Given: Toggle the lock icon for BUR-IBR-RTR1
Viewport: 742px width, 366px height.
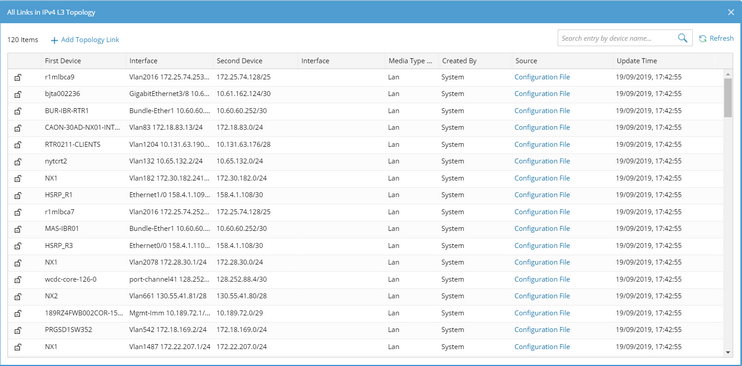Looking at the screenshot, I should [x=18, y=111].
